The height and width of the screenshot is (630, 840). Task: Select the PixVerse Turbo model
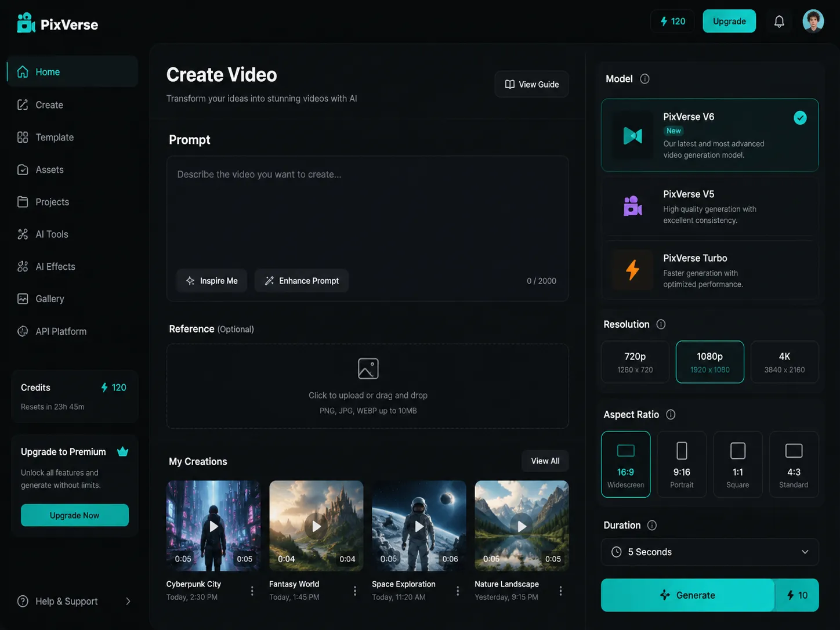pyautogui.click(x=710, y=270)
